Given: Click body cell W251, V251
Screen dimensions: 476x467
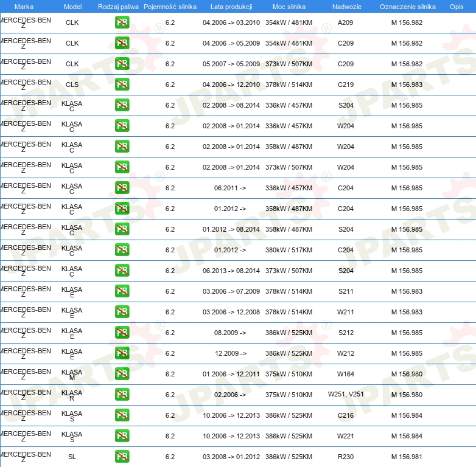Looking at the screenshot, I should 346,394.
